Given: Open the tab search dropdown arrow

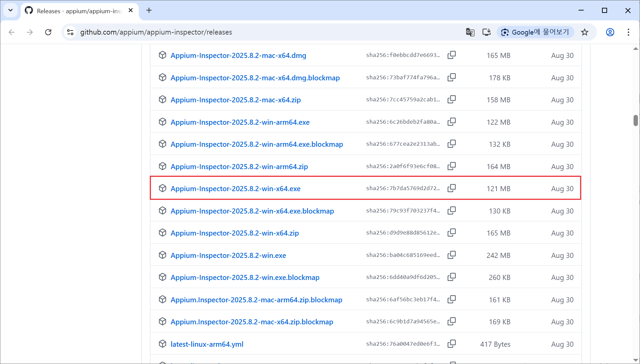Looking at the screenshot, I should tap(11, 10).
